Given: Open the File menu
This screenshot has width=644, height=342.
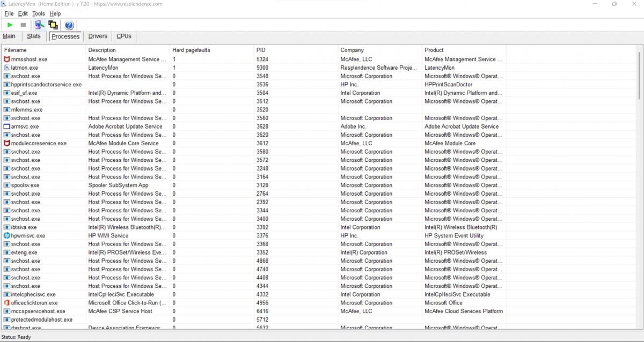Looking at the screenshot, I should click(9, 13).
